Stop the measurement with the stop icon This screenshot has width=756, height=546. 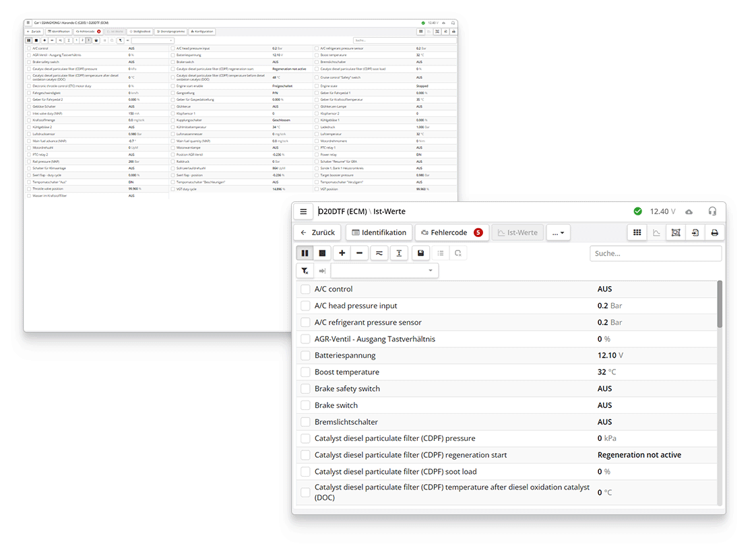(322, 253)
